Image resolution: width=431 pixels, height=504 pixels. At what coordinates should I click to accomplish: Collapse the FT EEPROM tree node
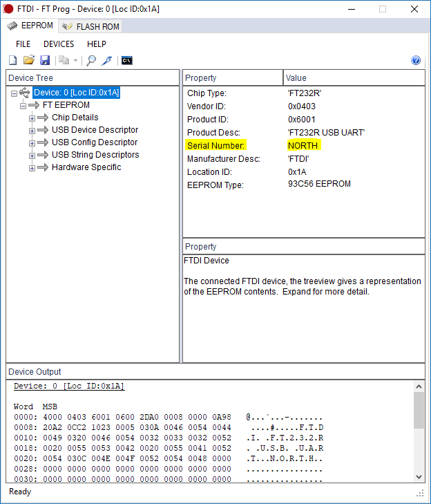[x=23, y=106]
